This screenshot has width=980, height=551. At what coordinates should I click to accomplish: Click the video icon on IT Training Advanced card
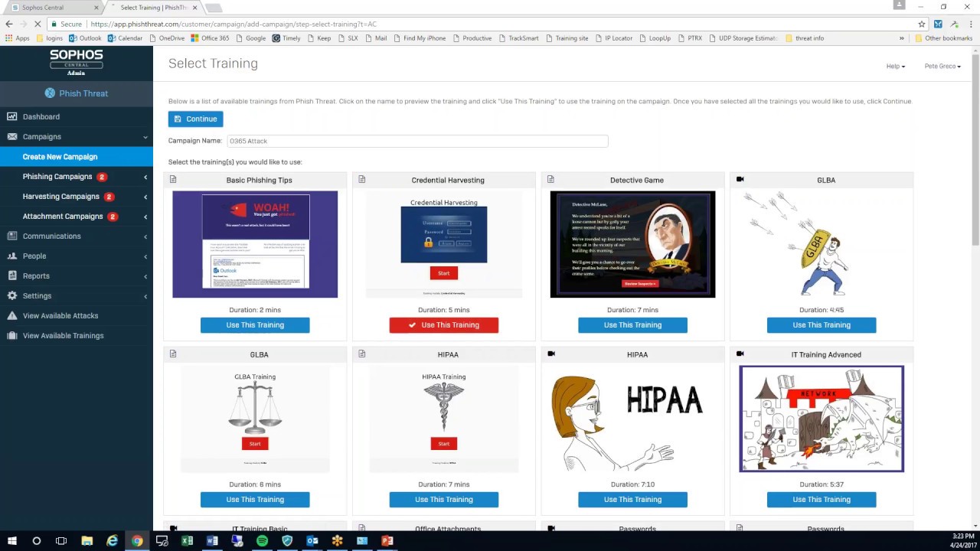[x=740, y=354]
